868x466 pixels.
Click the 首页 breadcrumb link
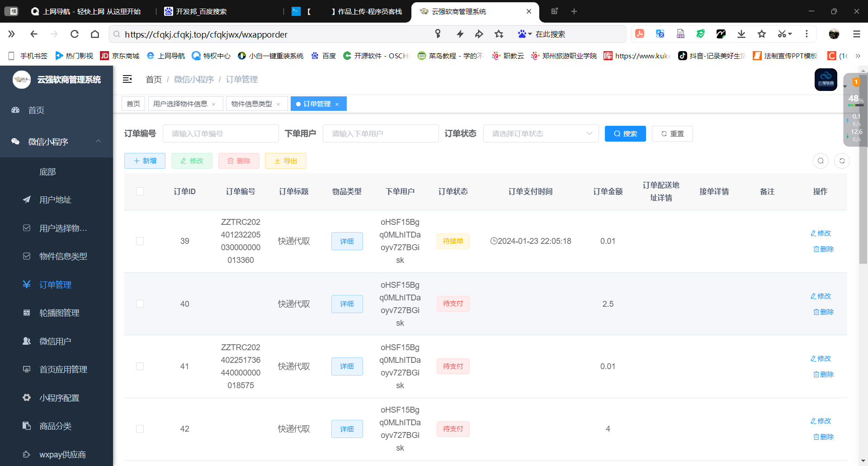click(x=154, y=79)
